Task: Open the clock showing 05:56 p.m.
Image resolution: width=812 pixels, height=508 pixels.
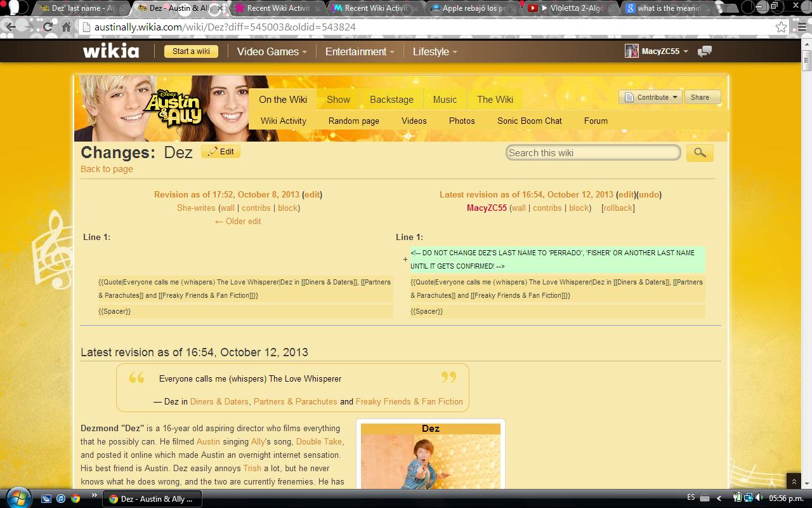Action: pos(787,498)
